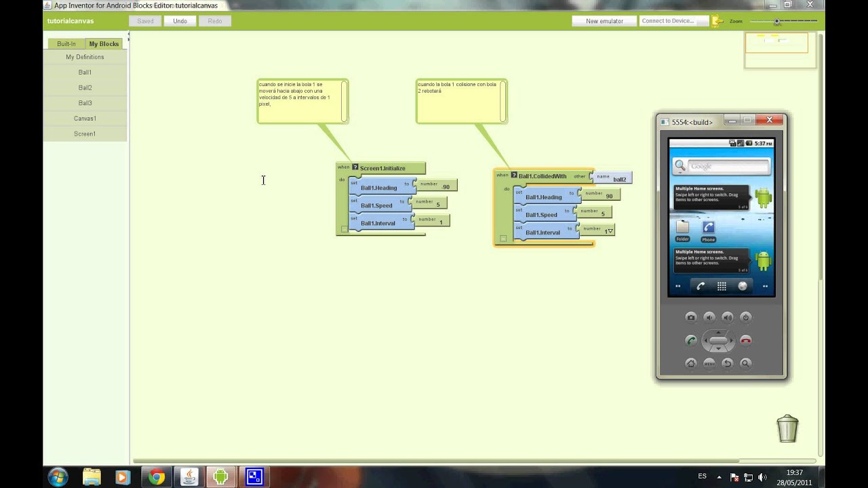This screenshot has height=488, width=868.
Task: Open the Windows Start menu
Action: [58, 477]
